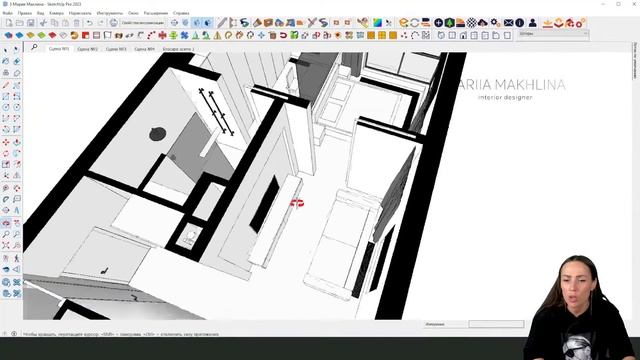
Task: Select the Rectangle tool
Action: [6, 96]
